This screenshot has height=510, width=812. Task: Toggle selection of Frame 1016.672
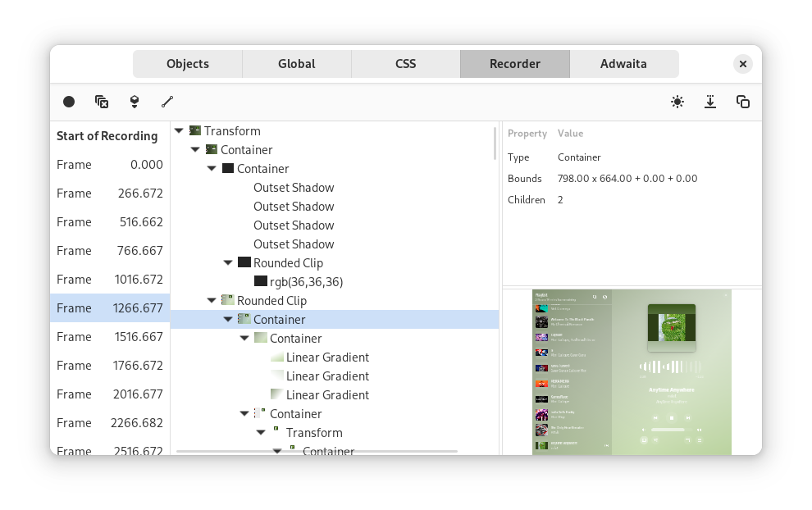point(109,279)
